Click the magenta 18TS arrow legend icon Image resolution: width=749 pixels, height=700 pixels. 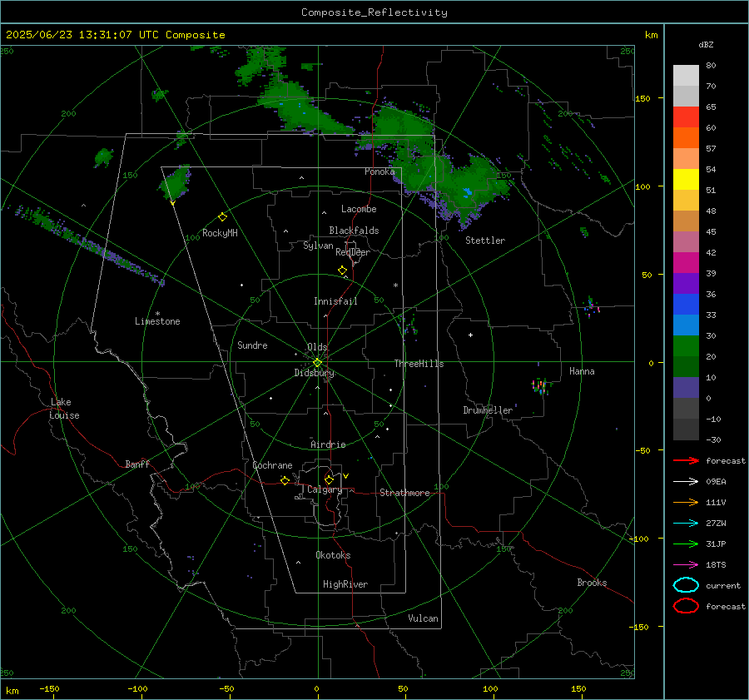686,565
